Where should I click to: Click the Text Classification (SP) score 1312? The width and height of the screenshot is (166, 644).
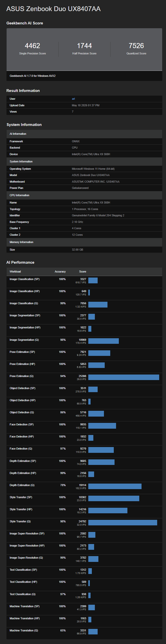pos(83,570)
